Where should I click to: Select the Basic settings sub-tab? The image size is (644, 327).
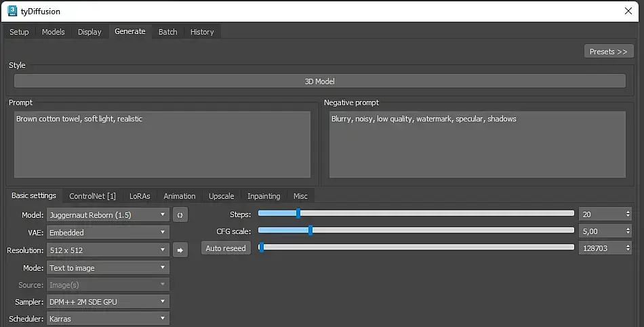click(x=34, y=195)
